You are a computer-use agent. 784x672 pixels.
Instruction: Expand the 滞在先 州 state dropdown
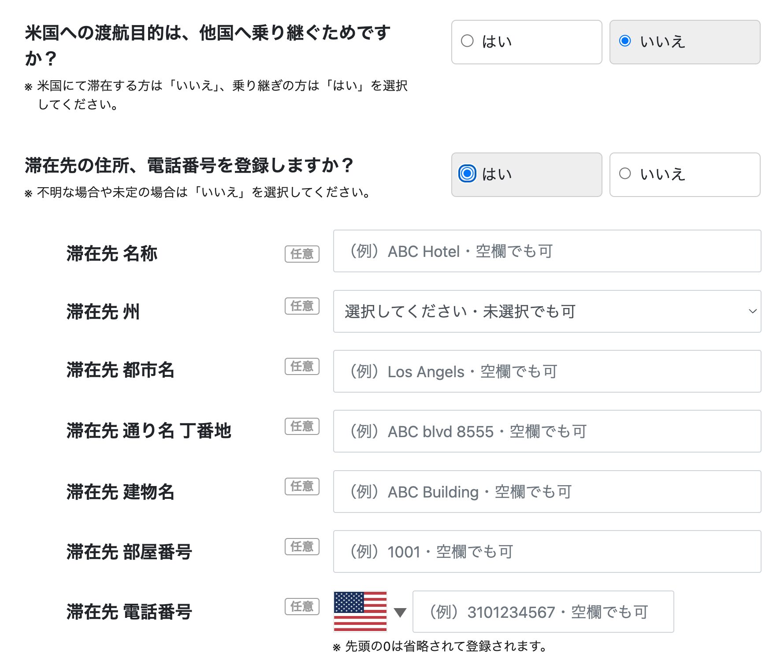547,312
